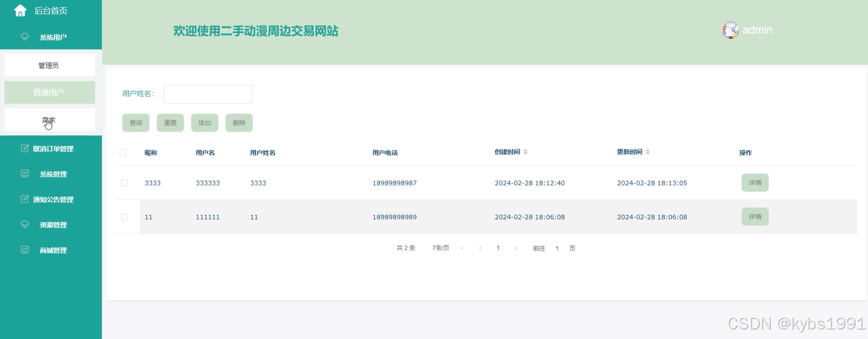Click the chart icon next to 系统管理
Screen dimensions: 868x339
(x=25, y=174)
